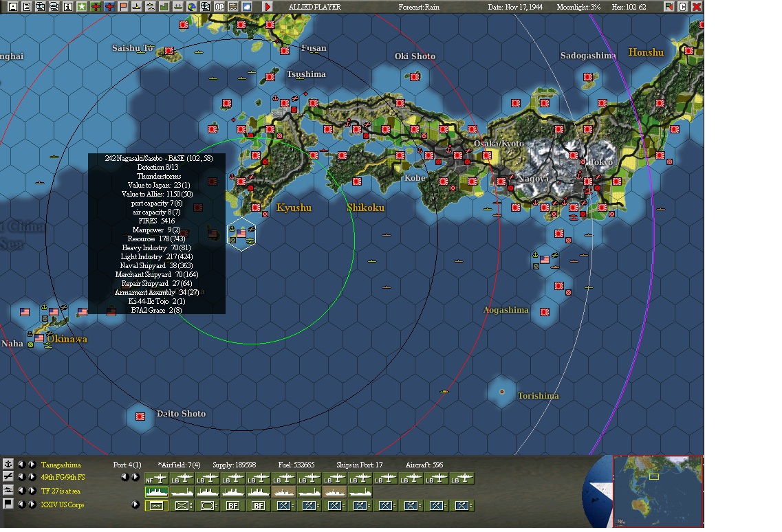The width and height of the screenshot is (782, 532).
Task: Click the red plane on green background icon
Action: [95, 6]
